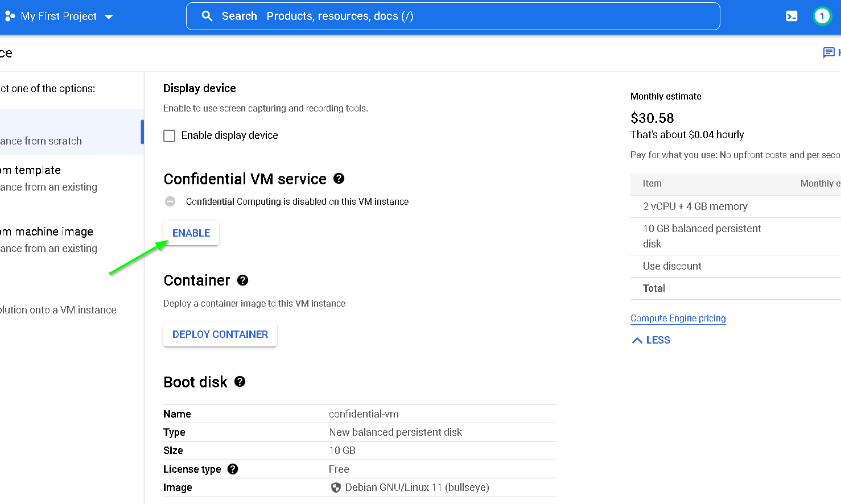Collapse the estimate with LESS

point(651,340)
